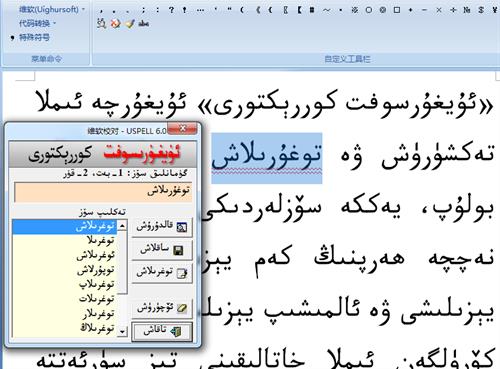The image size is (500, 369).
Task: Click the red X circle toolbar icon
Action: (x=115, y=23)
